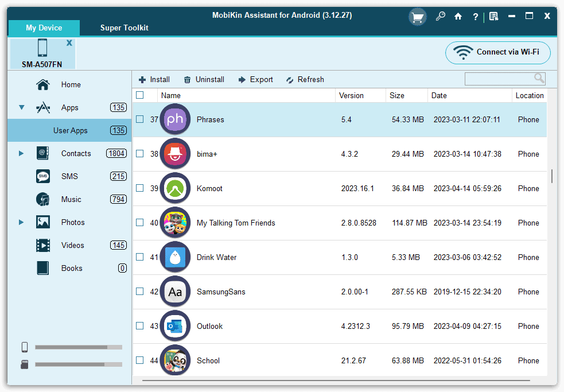Tick the SamsungSans checkbox
Screen dimensions: 564x392
click(140, 292)
